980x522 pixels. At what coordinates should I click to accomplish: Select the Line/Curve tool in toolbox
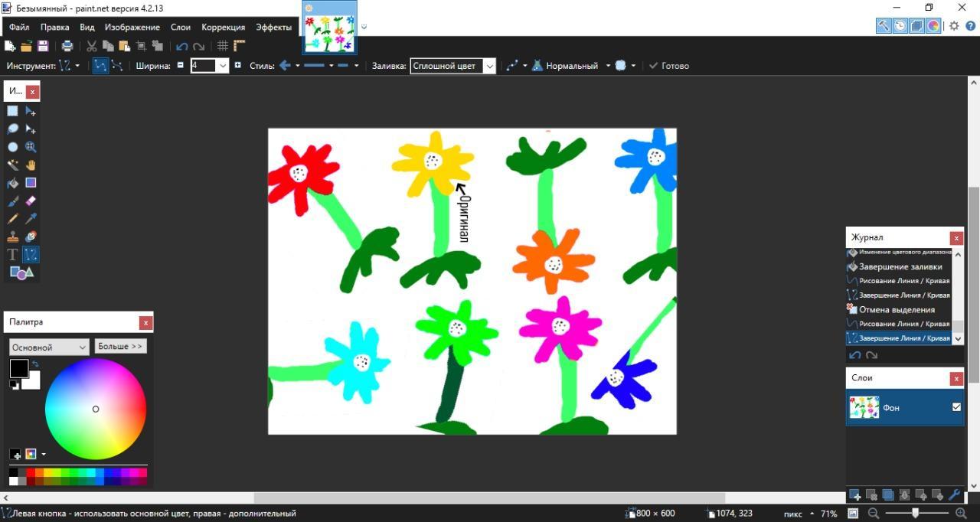(x=31, y=254)
